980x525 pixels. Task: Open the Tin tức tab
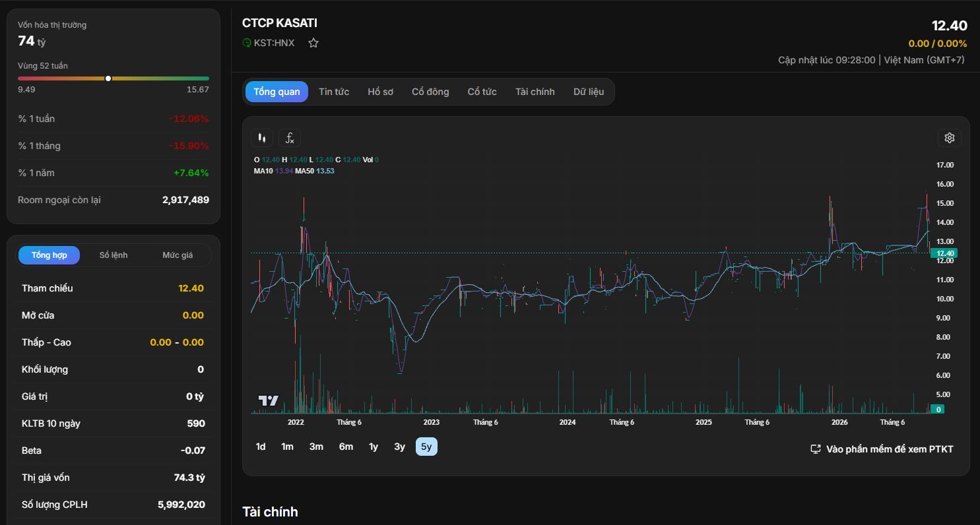click(x=334, y=92)
